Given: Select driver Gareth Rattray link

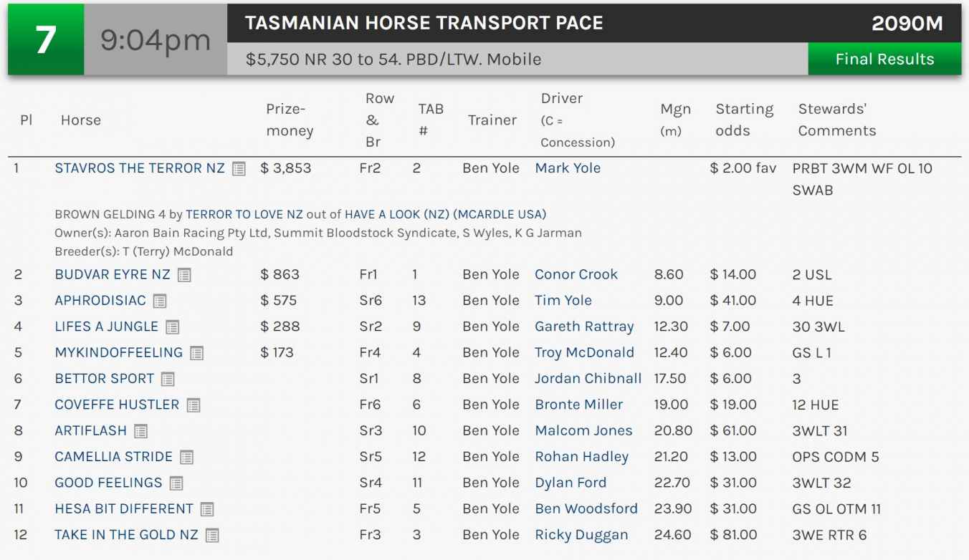Looking at the screenshot, I should pos(584,327).
